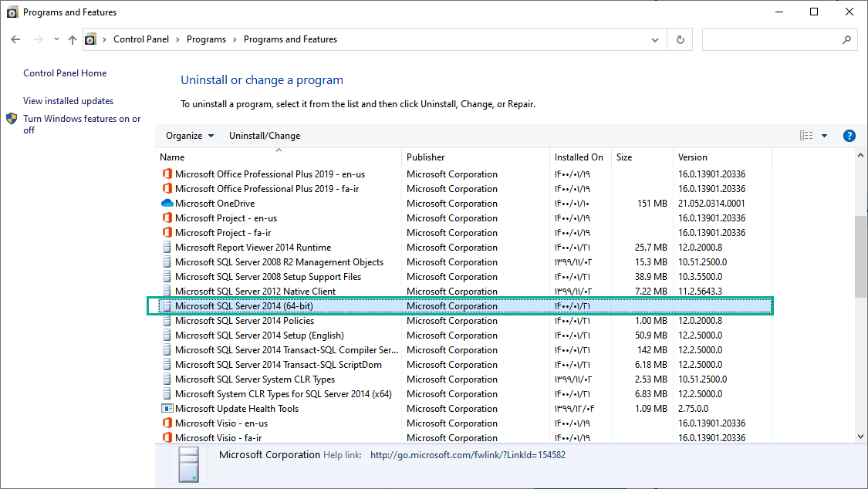
Task: Click the icon for SQL Server 2014 Setup (English)
Action: 167,336
